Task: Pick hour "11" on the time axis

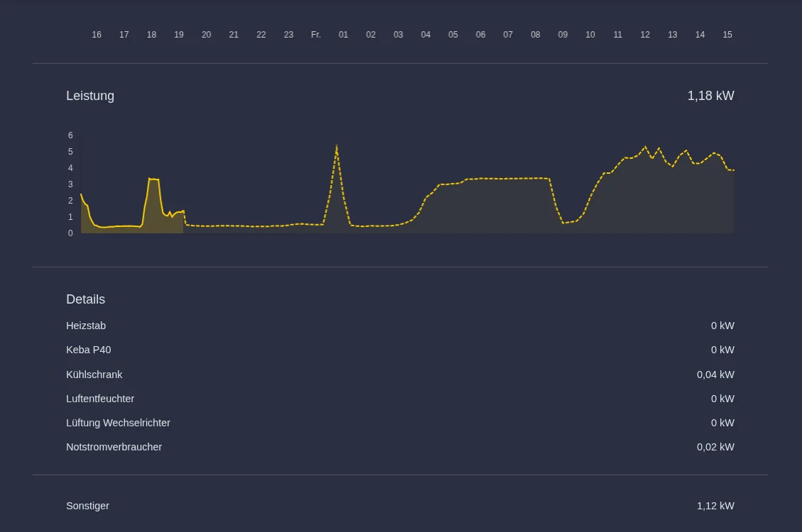Action: (618, 34)
